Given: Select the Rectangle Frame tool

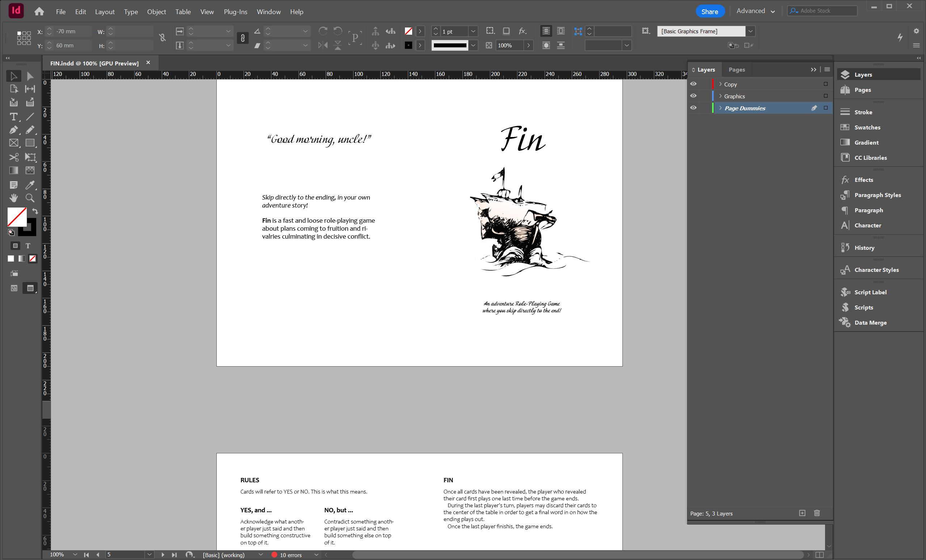Looking at the screenshot, I should point(13,143).
